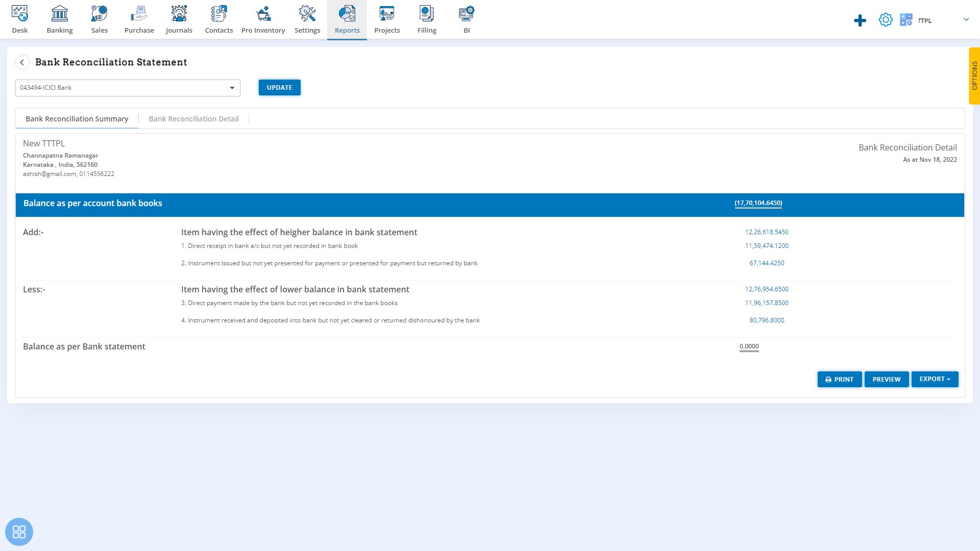Viewport: 980px width, 551px height.
Task: Click the UPDATE button
Action: pos(279,88)
